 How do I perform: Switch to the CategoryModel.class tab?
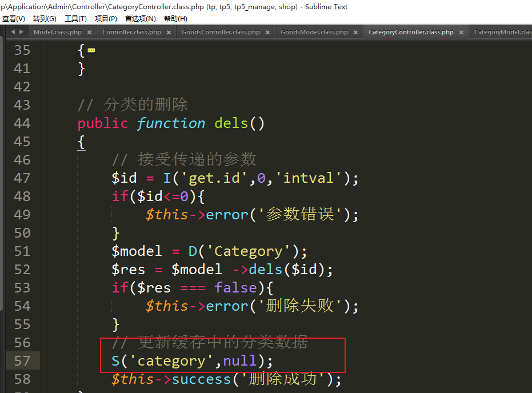tap(502, 33)
